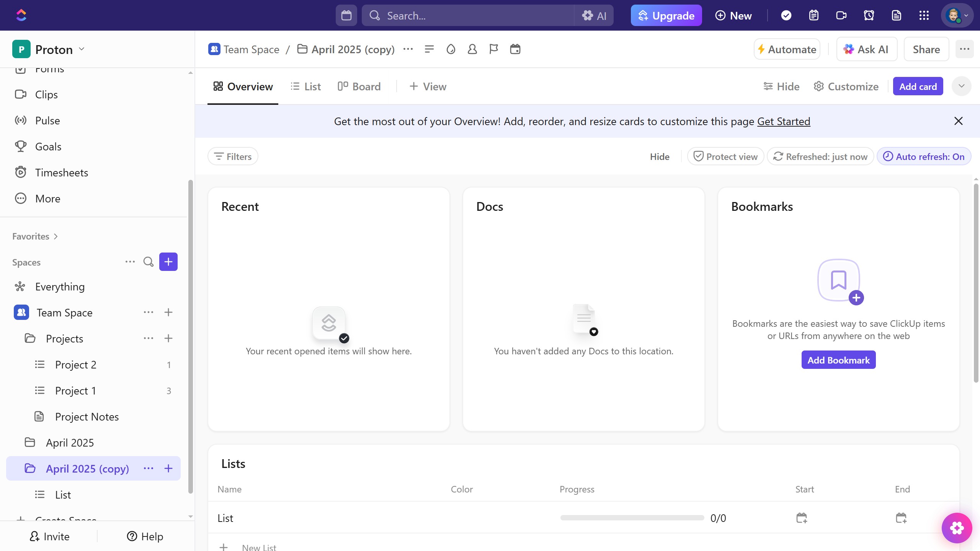980x551 pixels.
Task: Open the chevron dropdown beside Add card
Action: (x=961, y=86)
